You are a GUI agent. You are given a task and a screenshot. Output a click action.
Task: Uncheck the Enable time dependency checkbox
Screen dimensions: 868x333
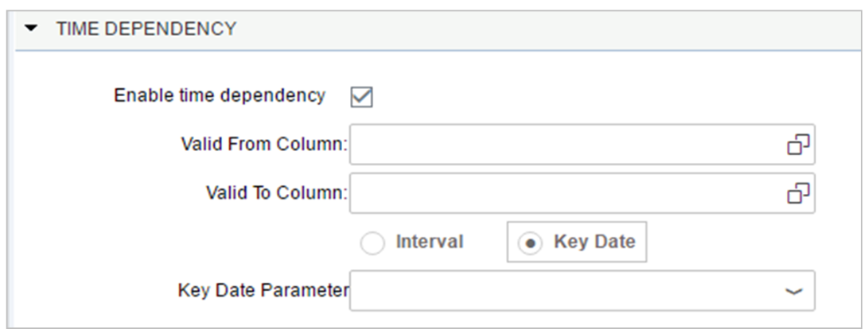point(361,97)
